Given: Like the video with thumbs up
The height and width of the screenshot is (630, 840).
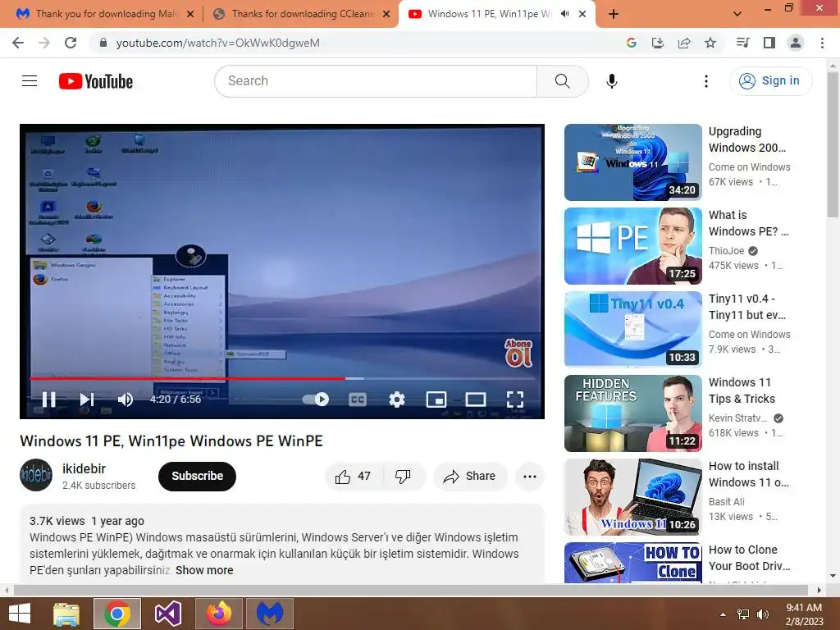Looking at the screenshot, I should (x=353, y=476).
